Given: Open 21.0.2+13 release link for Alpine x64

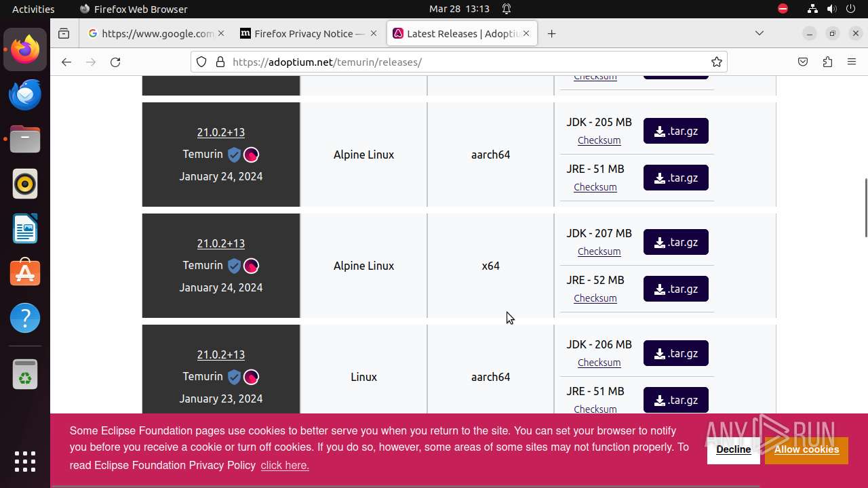Looking at the screenshot, I should point(221,243).
